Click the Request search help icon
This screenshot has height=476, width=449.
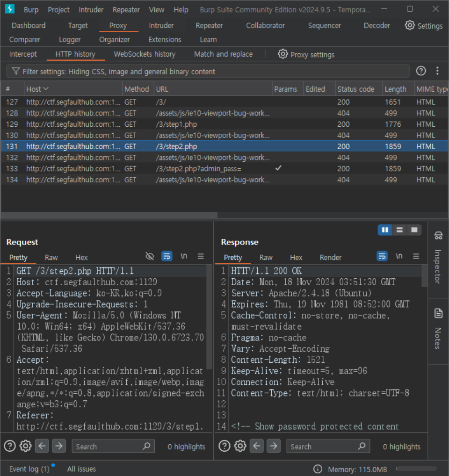(10, 446)
